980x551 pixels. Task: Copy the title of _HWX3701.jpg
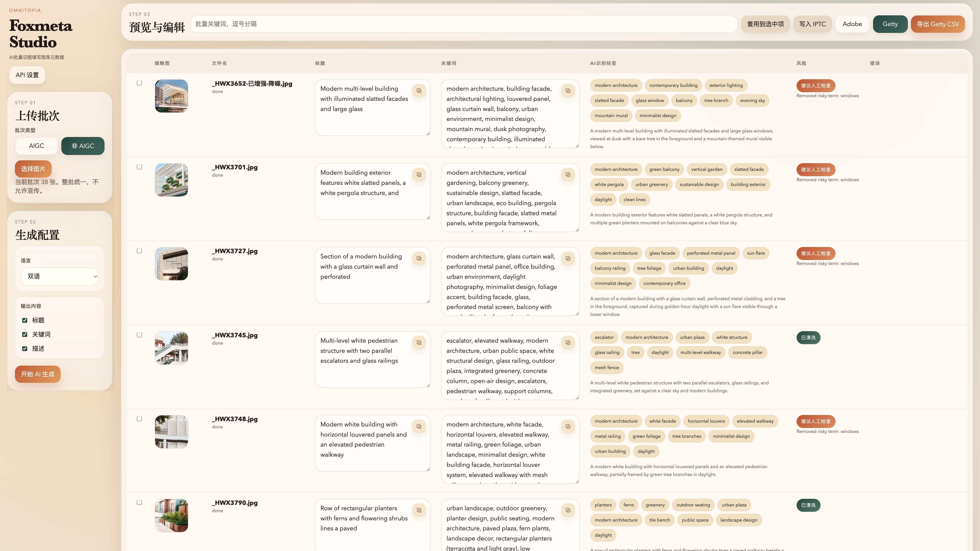(419, 174)
